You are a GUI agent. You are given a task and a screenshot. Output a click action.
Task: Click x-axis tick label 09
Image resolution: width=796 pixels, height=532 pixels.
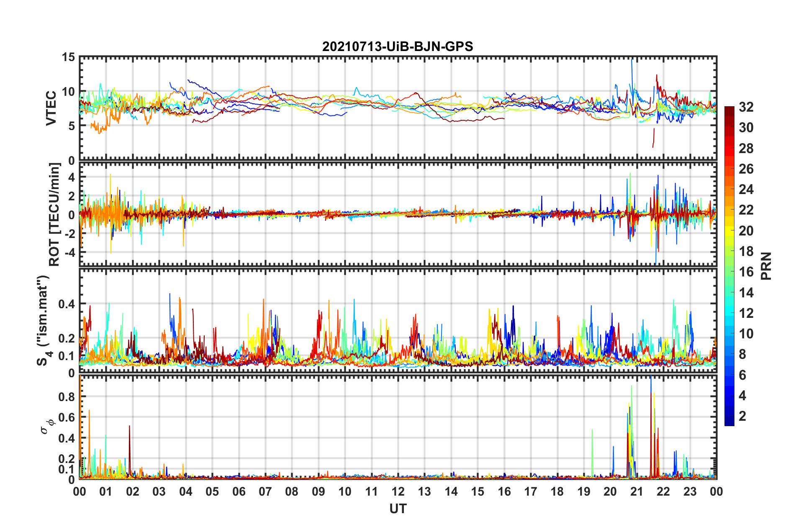tap(318, 491)
